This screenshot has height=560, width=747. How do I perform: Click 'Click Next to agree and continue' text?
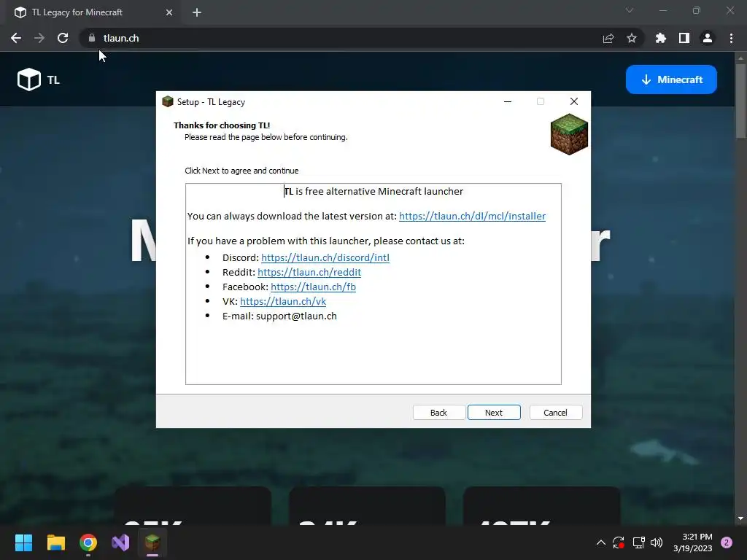point(241,171)
